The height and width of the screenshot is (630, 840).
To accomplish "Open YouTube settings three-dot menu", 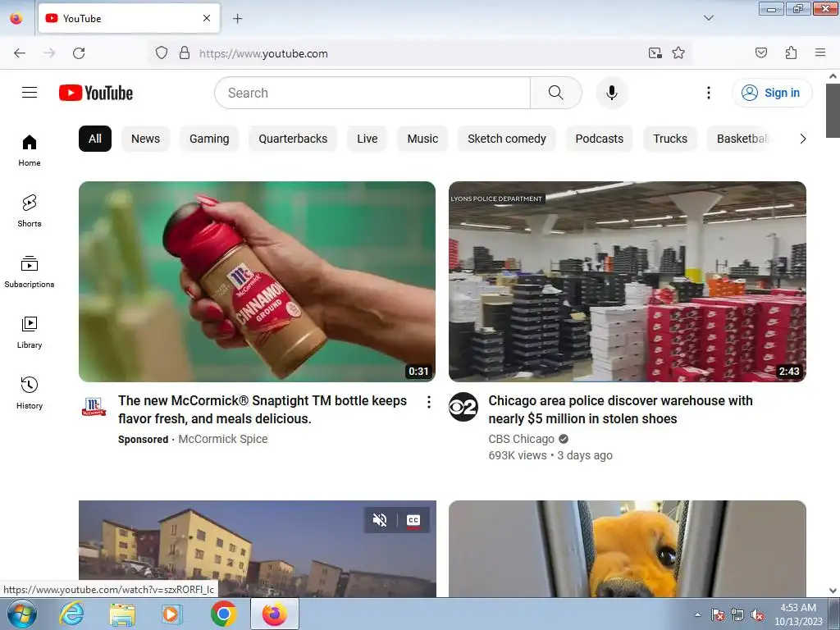I will pos(708,93).
